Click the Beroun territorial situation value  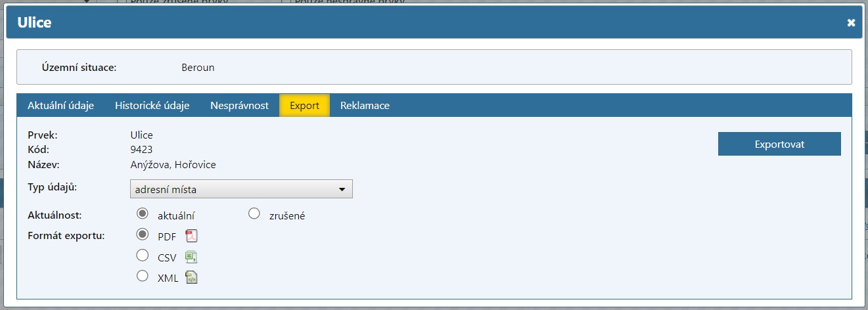(x=198, y=67)
